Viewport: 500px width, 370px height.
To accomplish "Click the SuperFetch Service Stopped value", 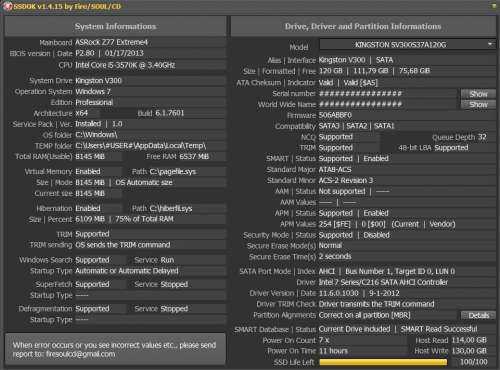I will (174, 284).
